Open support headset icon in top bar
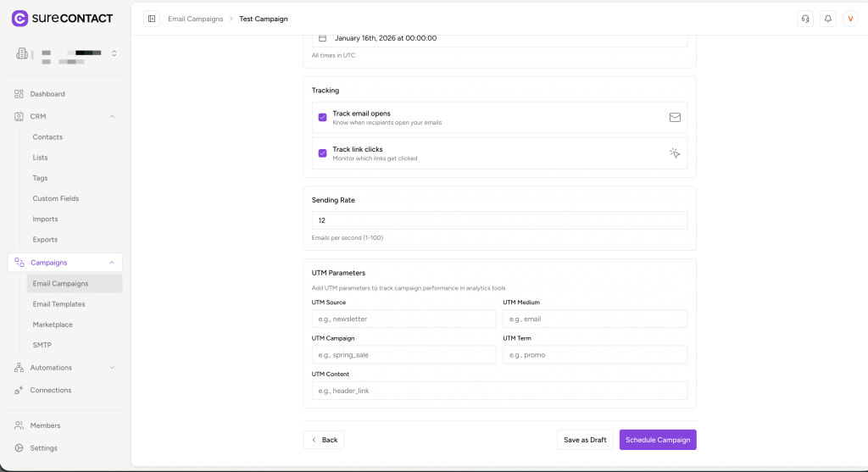The width and height of the screenshot is (868, 472). click(804, 19)
